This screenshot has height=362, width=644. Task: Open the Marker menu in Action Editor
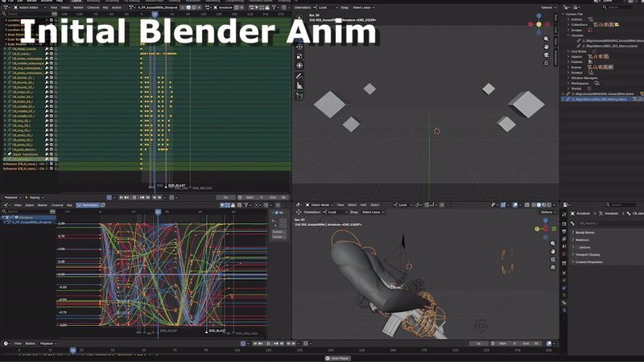pos(78,7)
